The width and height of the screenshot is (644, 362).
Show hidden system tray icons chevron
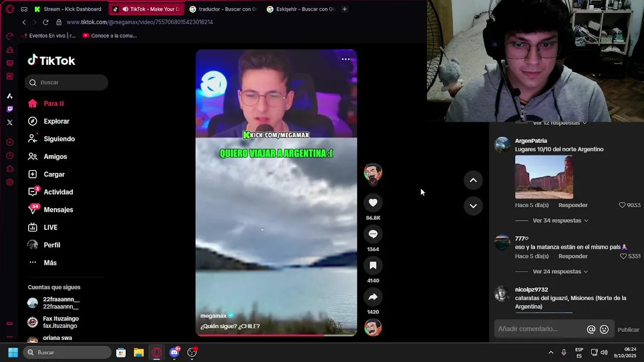click(551, 352)
